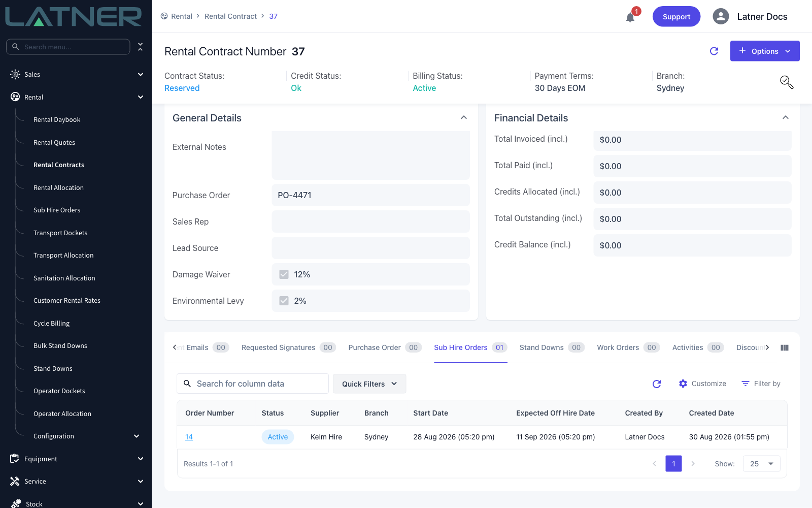This screenshot has height=508, width=812.
Task: Click the External Notes text area
Action: 371,155
